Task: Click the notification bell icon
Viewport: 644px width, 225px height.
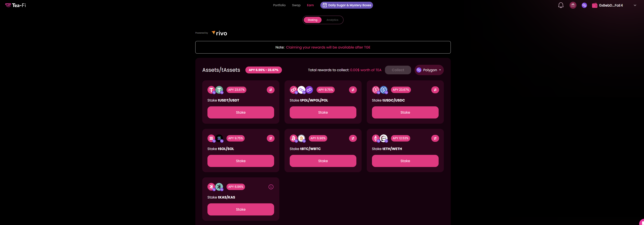Action: coord(561,5)
